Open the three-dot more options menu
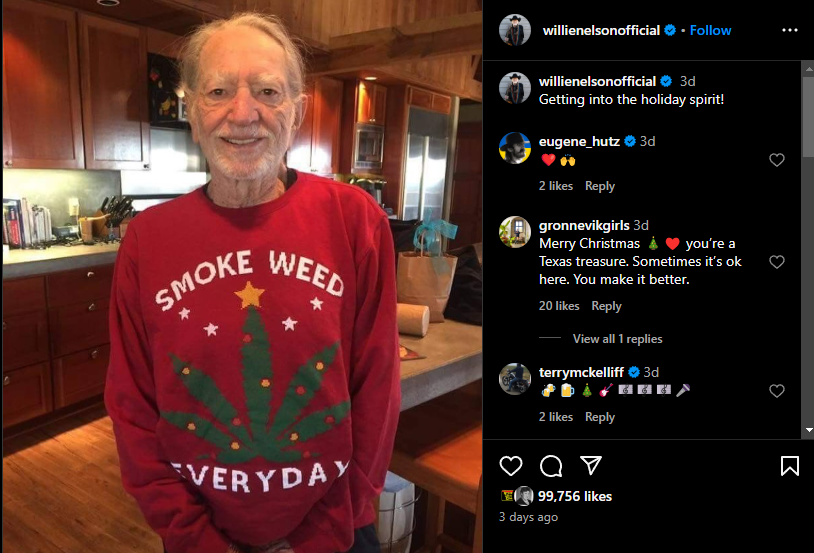The width and height of the screenshot is (814, 553). coord(790,30)
